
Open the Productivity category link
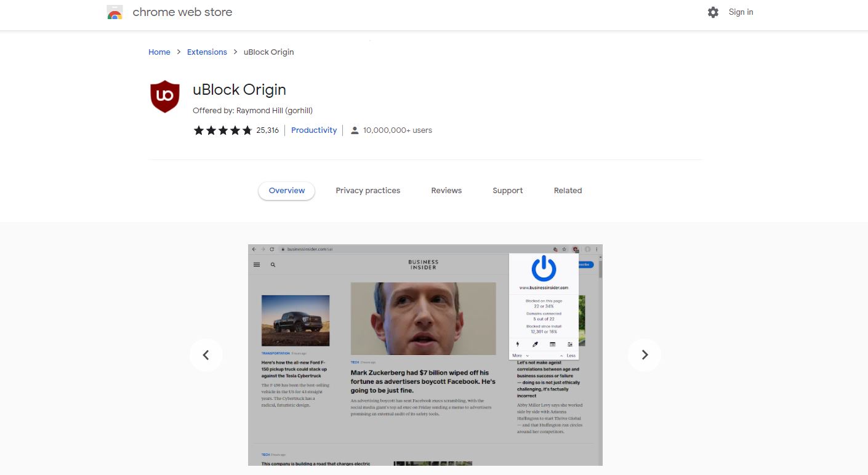point(314,130)
